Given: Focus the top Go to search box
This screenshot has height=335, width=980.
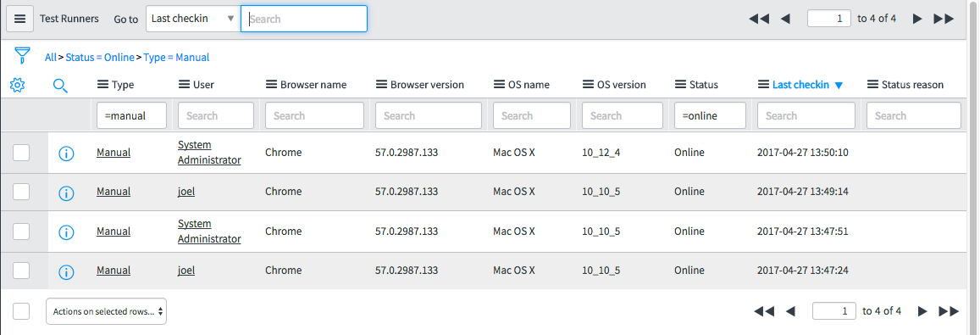Looking at the screenshot, I should (304, 19).
